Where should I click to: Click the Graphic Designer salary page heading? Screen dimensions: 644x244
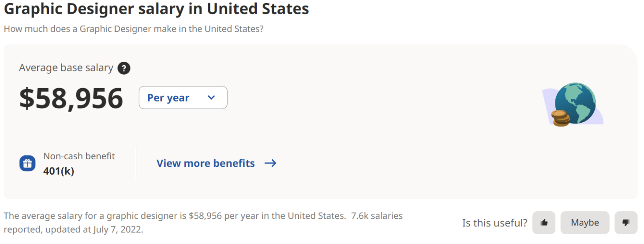point(156,9)
